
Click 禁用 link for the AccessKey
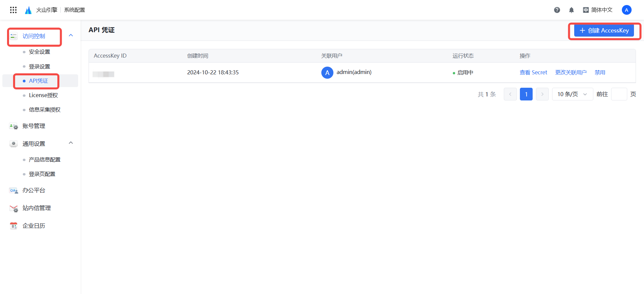tap(600, 73)
